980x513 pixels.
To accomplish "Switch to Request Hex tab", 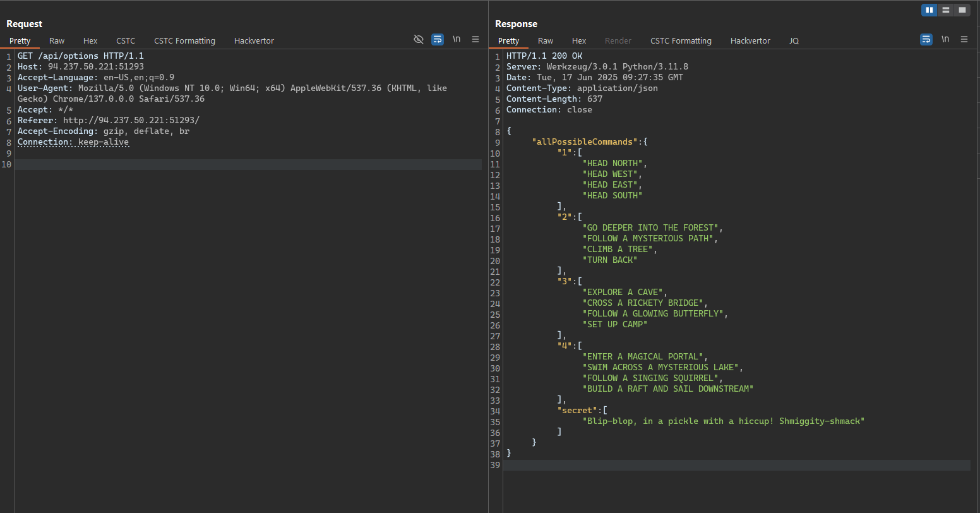I will click(90, 41).
